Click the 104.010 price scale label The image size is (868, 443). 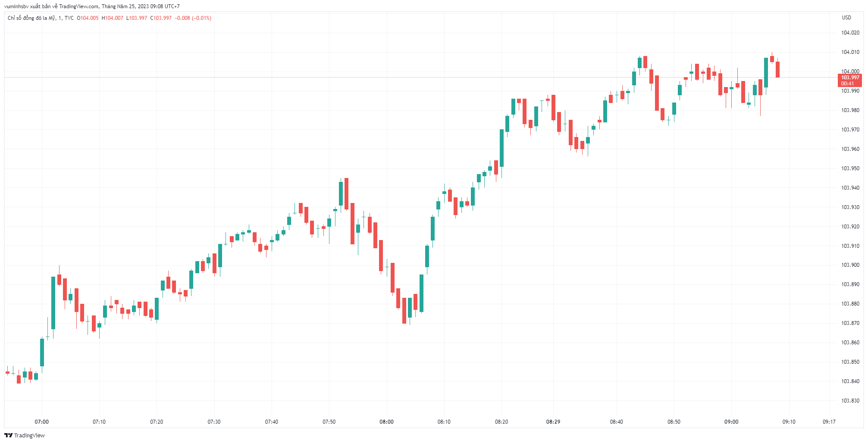point(850,52)
